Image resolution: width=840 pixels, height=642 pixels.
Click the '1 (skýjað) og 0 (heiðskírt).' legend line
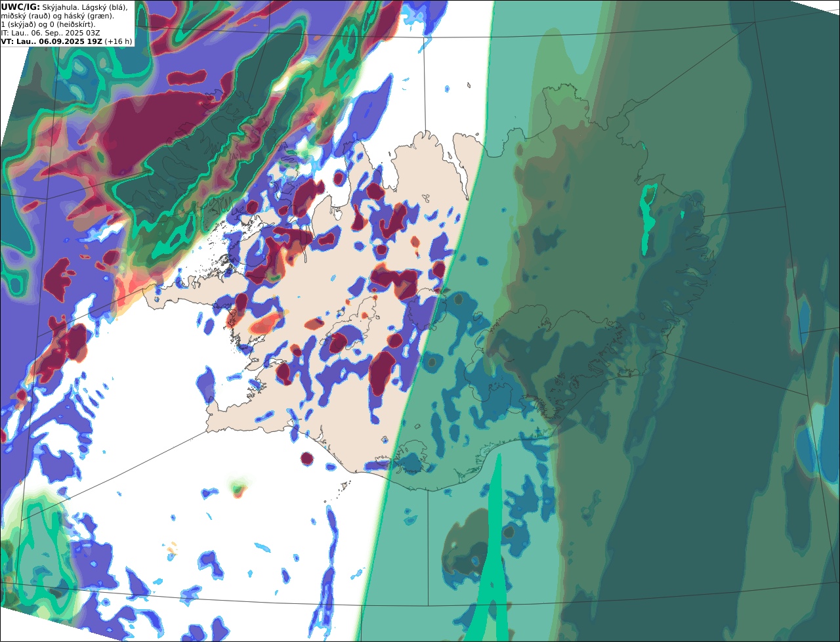[x=48, y=24]
